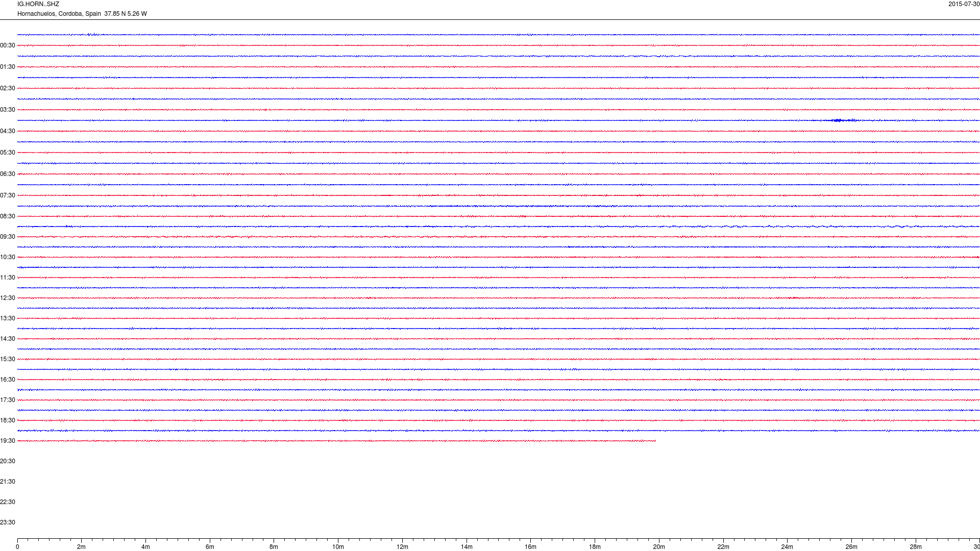Select the 02:30 time row label
The width and height of the screenshot is (980, 551).
(x=8, y=88)
